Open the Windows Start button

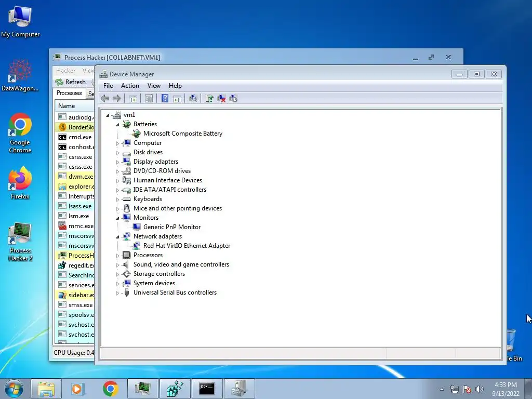(x=14, y=389)
